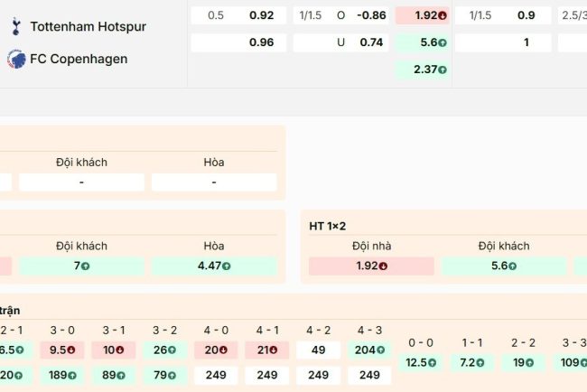
Task: Choose the 5.6 odds under HT 1×2 Đội khách
Action: [x=504, y=266]
